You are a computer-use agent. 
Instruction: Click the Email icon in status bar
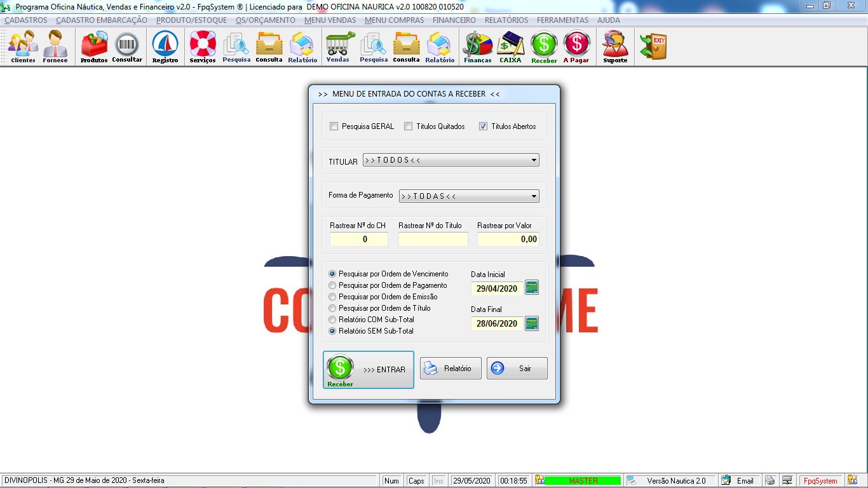(x=725, y=480)
